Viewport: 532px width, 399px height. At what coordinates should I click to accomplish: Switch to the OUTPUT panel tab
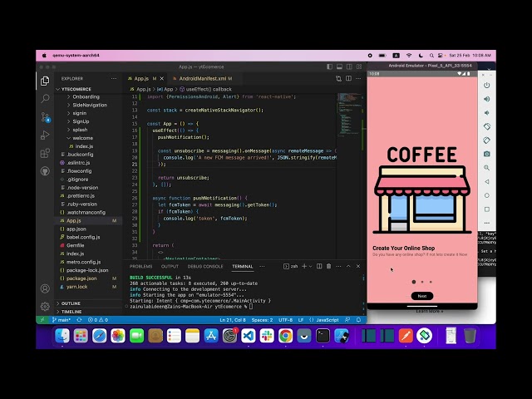point(170,266)
